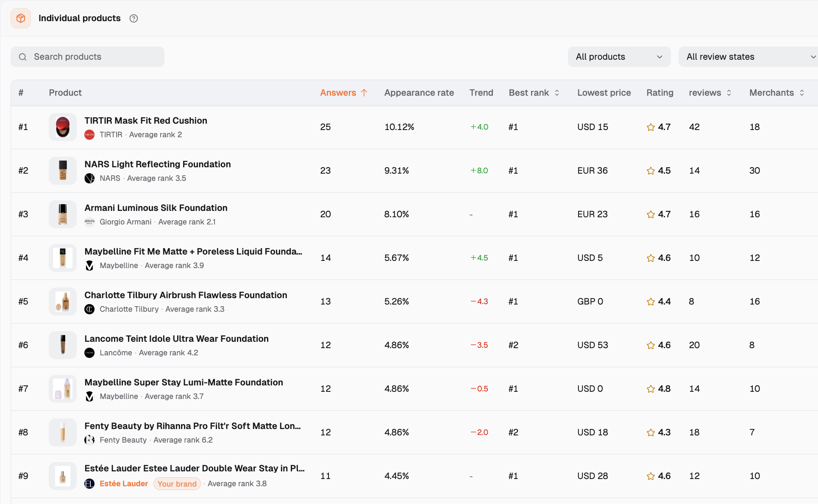Open Fenty Beauty Pro Filt'r Soft Matte product
The height and width of the screenshot is (504, 818).
[193, 426]
